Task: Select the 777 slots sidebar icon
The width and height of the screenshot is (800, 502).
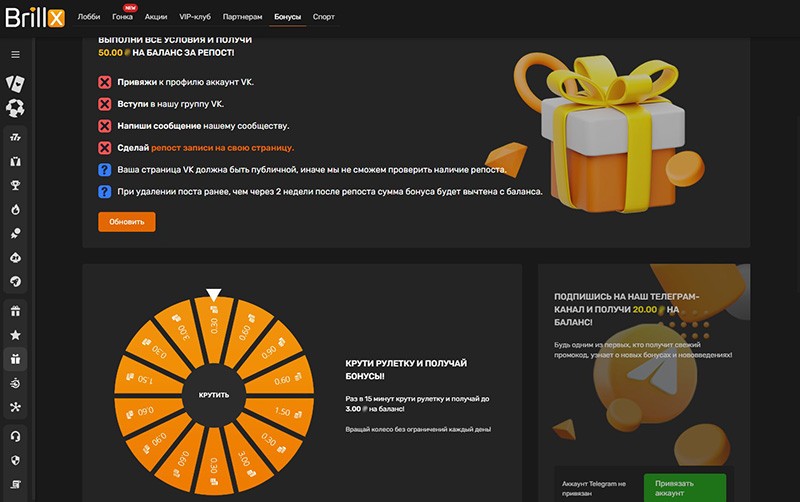Action: 15,136
